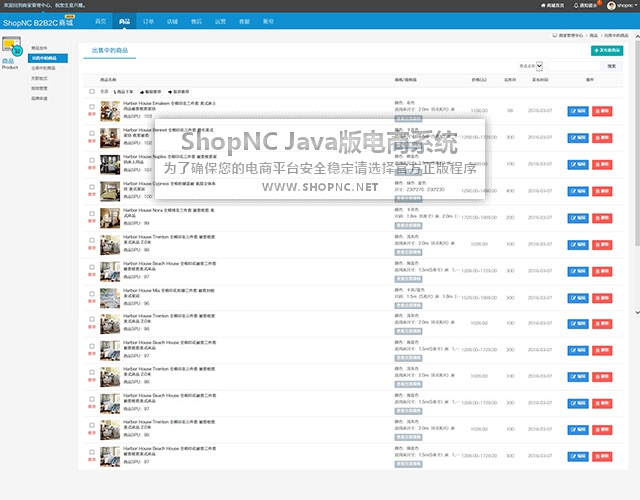The width and height of the screenshot is (640, 500).
Task: Delete the Harbor House Bennet product
Action: (602, 138)
